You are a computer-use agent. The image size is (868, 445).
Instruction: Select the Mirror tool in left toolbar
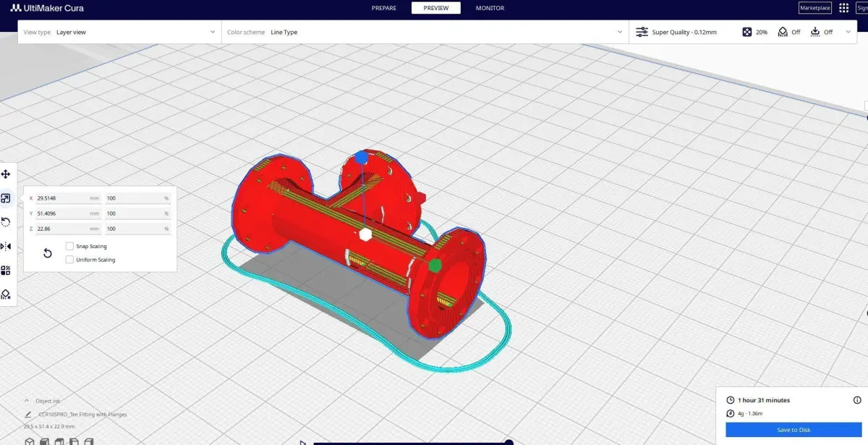[6, 246]
